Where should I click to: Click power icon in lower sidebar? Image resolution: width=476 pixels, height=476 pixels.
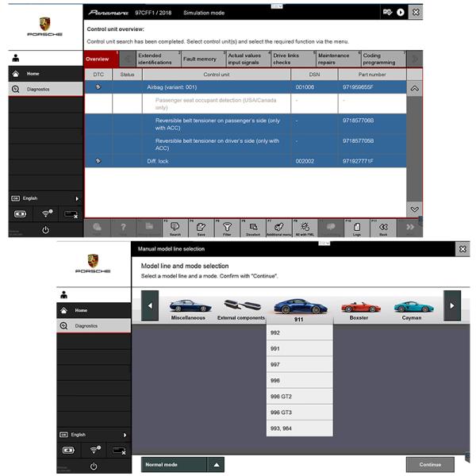tap(45, 229)
